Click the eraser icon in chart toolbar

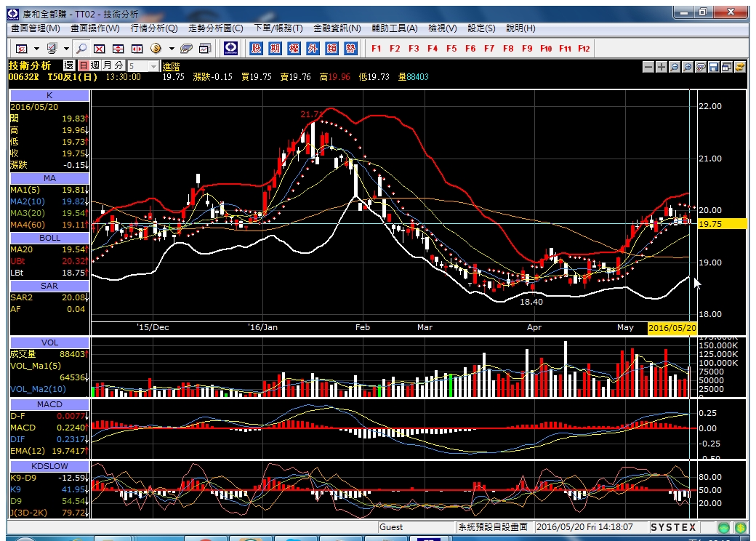point(701,67)
